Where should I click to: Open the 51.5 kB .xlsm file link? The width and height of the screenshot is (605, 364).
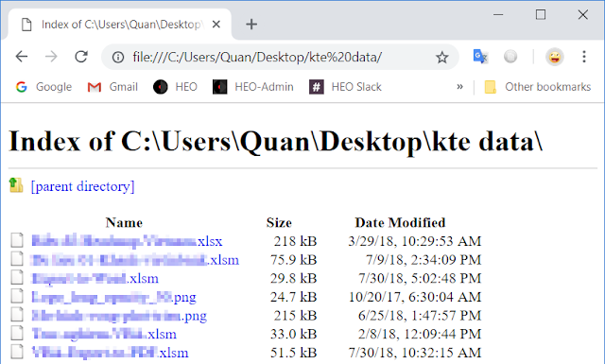pos(110,353)
